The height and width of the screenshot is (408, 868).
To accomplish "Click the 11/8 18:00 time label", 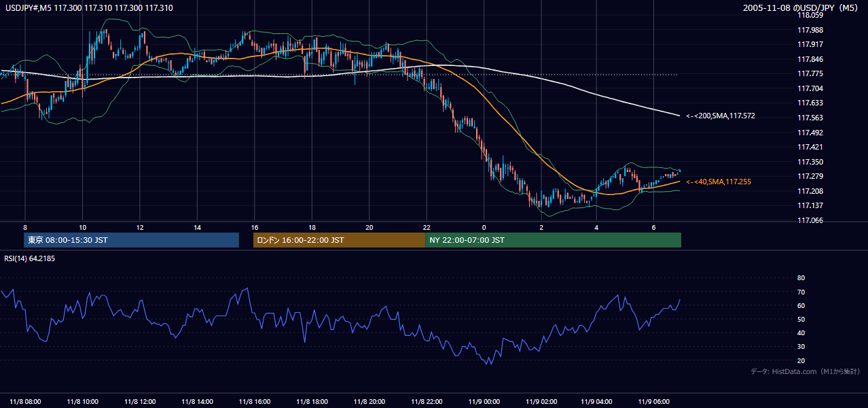I will (311, 401).
